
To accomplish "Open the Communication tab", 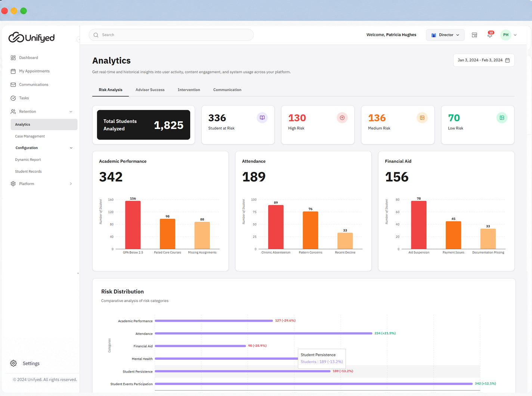I will click(227, 90).
